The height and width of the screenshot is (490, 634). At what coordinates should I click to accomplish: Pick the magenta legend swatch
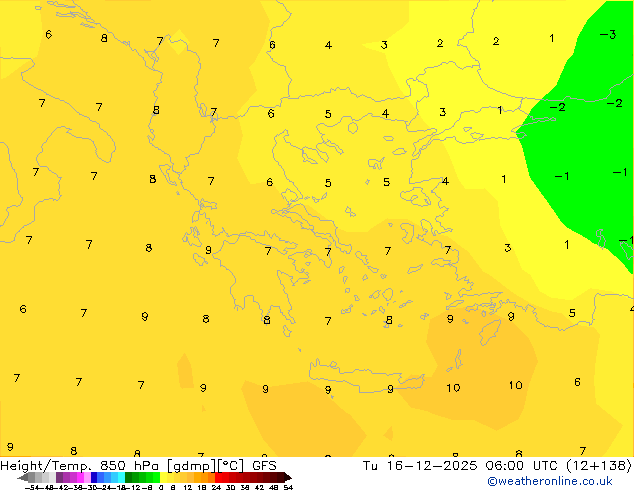tap(80, 477)
